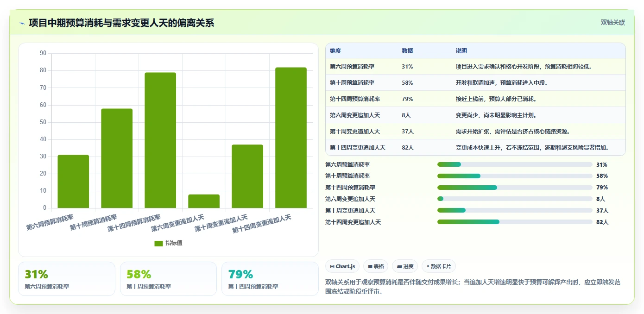The height and width of the screenshot is (314, 644).
Task: Click the 双轴关联 label in the header
Action: pyautogui.click(x=613, y=23)
